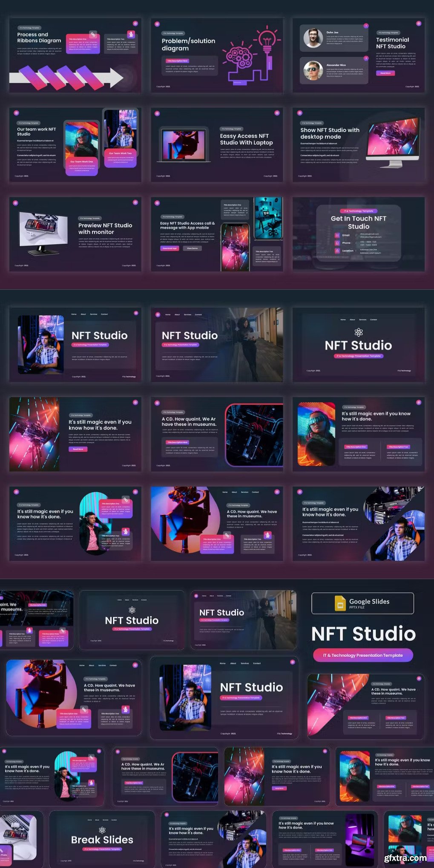Viewport: 434px width, 868px height.
Task: Click the monitor mockup in Prewiew NFT Studio slide
Action: pos(43,233)
